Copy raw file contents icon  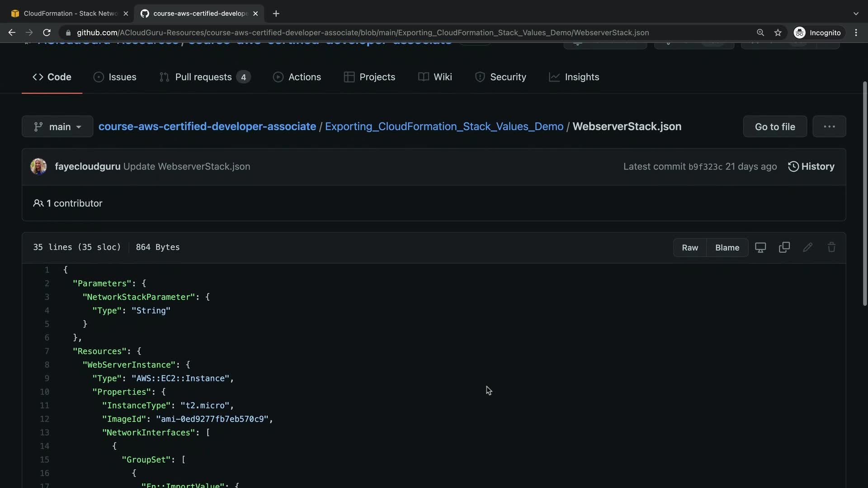pos(784,248)
